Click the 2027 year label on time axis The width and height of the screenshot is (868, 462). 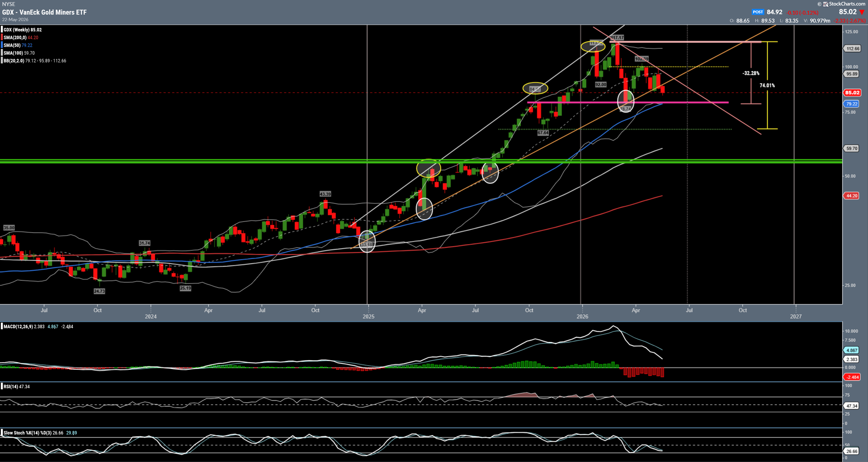coord(796,316)
